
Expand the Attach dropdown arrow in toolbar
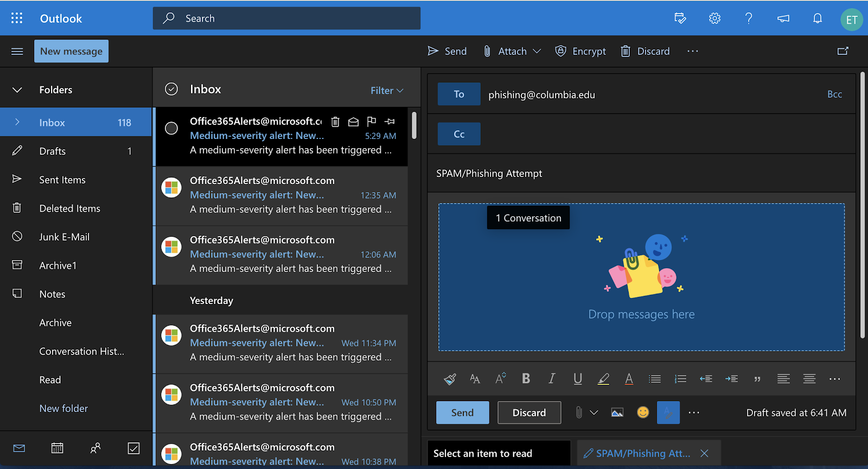(537, 51)
